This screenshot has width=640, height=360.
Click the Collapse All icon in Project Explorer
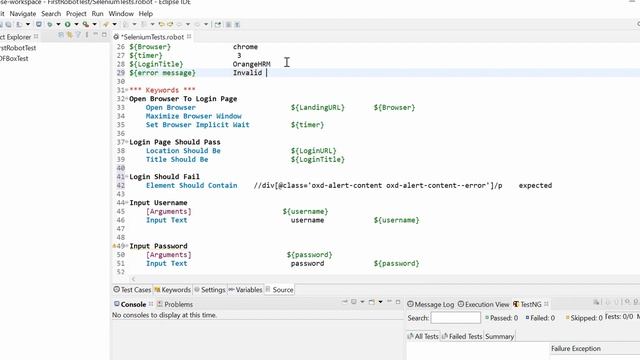click(61, 36)
